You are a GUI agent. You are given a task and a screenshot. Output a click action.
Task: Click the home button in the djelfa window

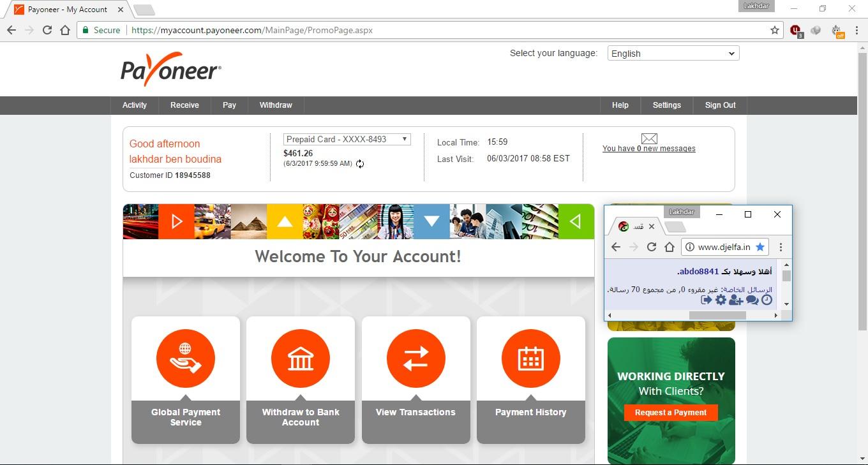coord(670,247)
